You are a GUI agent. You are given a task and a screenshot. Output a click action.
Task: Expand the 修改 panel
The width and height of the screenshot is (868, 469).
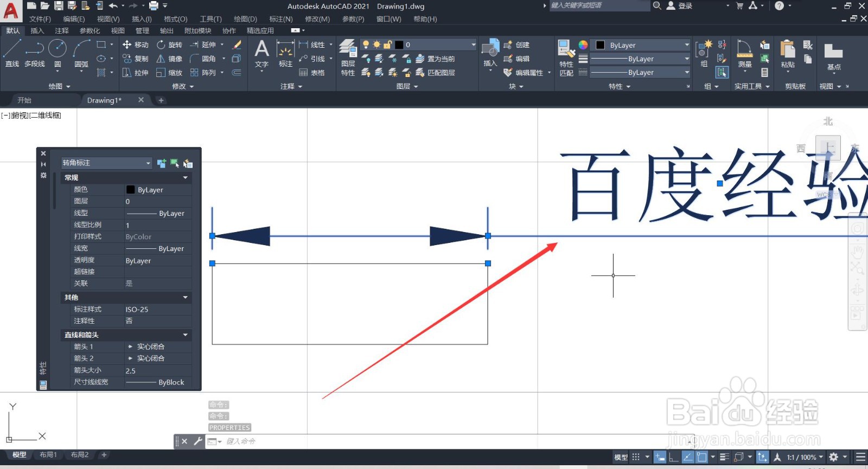tap(183, 86)
